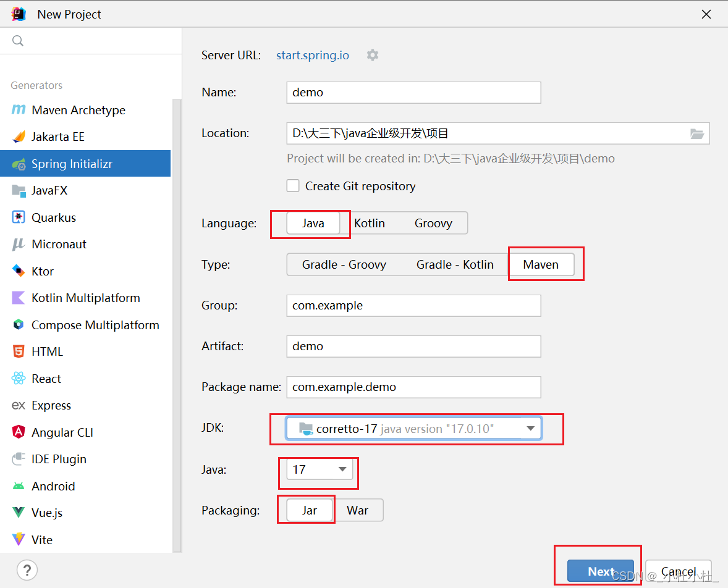
Task: Click the Compose Multiplatform icon
Action: [19, 324]
